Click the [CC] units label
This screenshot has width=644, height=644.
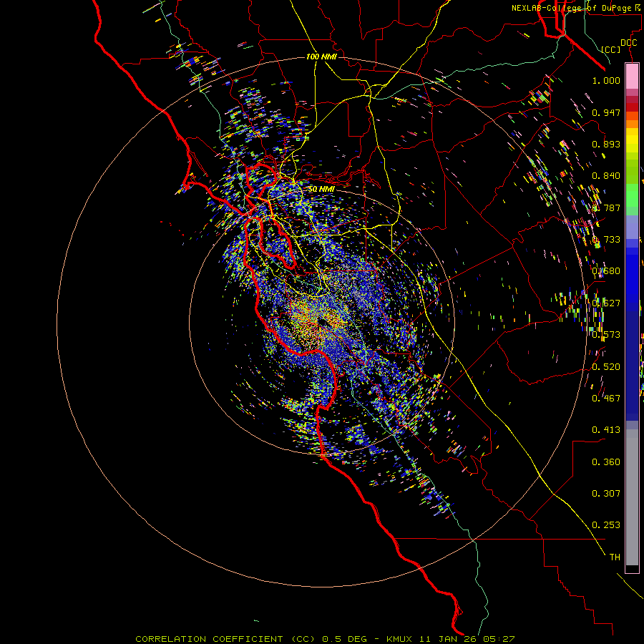coord(611,49)
